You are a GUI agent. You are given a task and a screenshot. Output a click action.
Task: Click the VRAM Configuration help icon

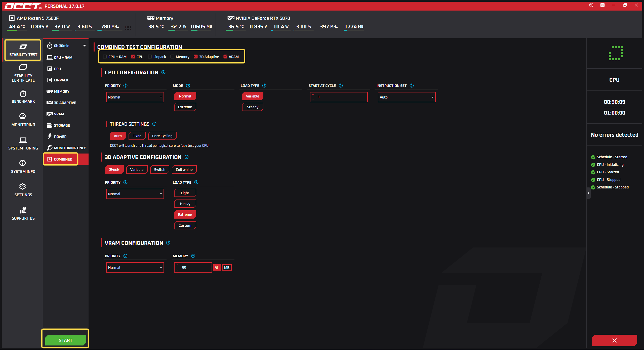point(168,243)
